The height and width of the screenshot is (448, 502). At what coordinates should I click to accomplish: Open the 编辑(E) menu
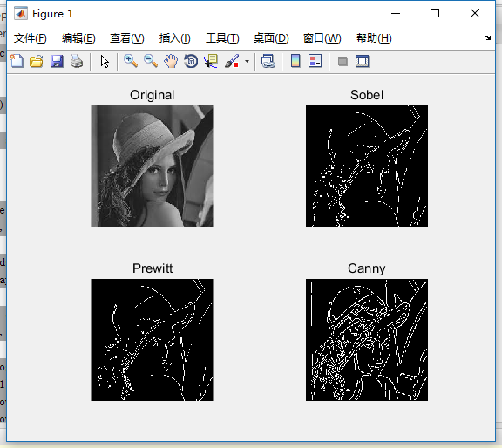point(78,38)
